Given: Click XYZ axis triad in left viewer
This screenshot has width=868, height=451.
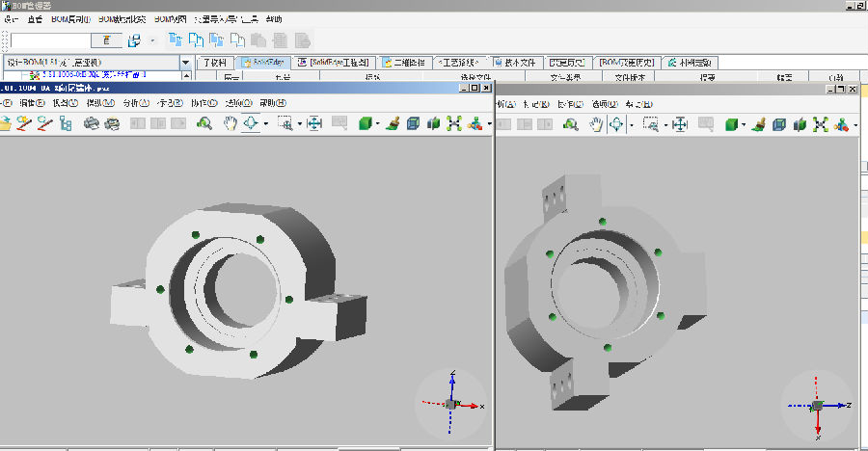Looking at the screenshot, I should pyautogui.click(x=451, y=404).
